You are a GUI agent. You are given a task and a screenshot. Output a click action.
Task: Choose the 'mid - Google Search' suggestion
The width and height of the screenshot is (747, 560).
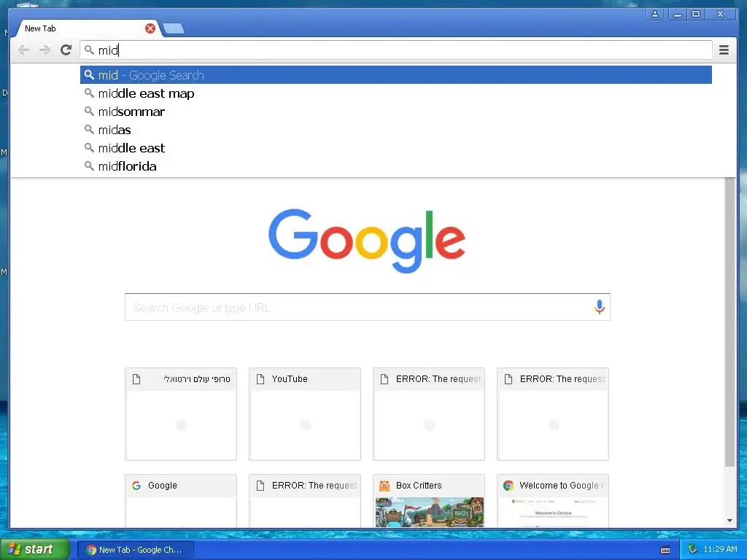pos(396,75)
